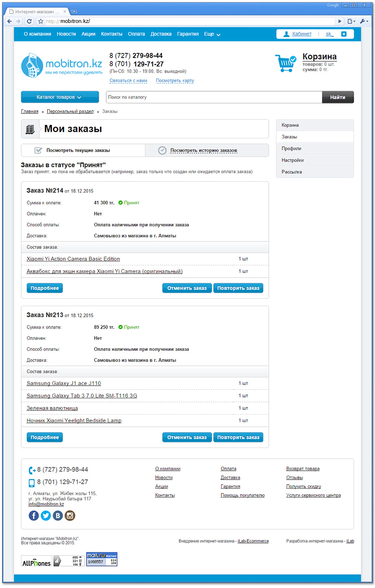Click the go arrow in the address bar

pos(340,21)
